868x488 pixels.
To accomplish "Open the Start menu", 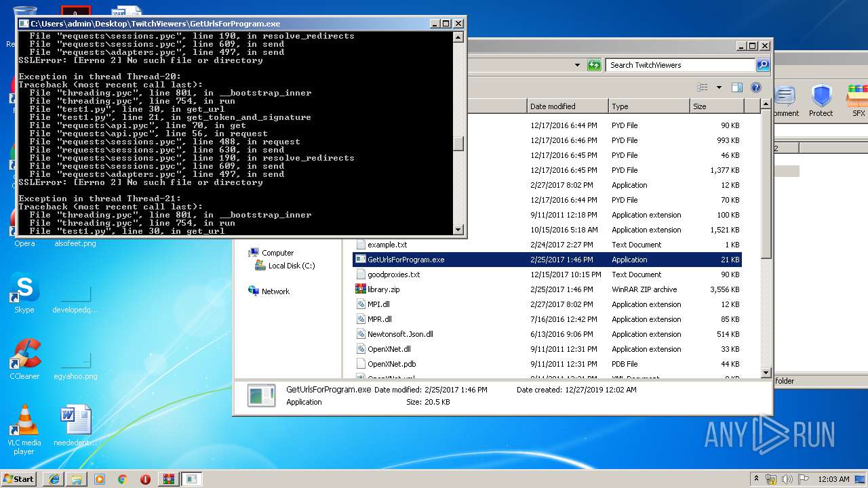I will (19, 479).
